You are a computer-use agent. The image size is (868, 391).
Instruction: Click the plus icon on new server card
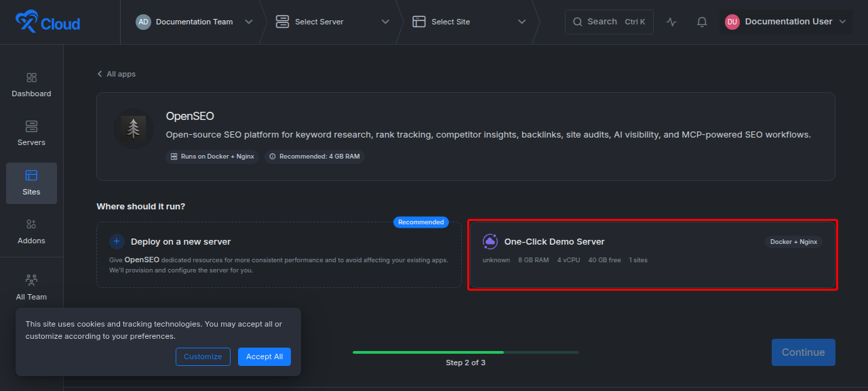[117, 241]
